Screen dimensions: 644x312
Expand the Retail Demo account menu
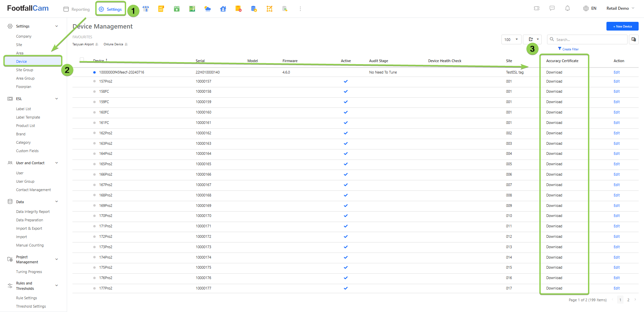620,8
